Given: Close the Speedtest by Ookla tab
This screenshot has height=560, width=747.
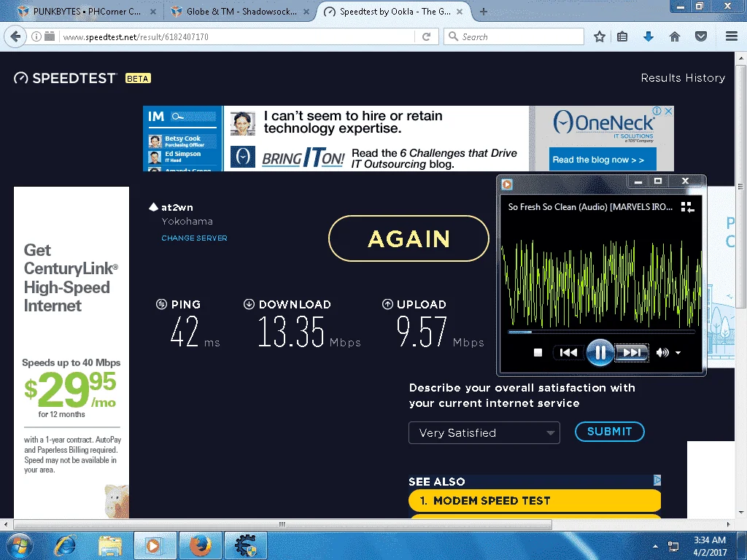Looking at the screenshot, I should click(460, 12).
